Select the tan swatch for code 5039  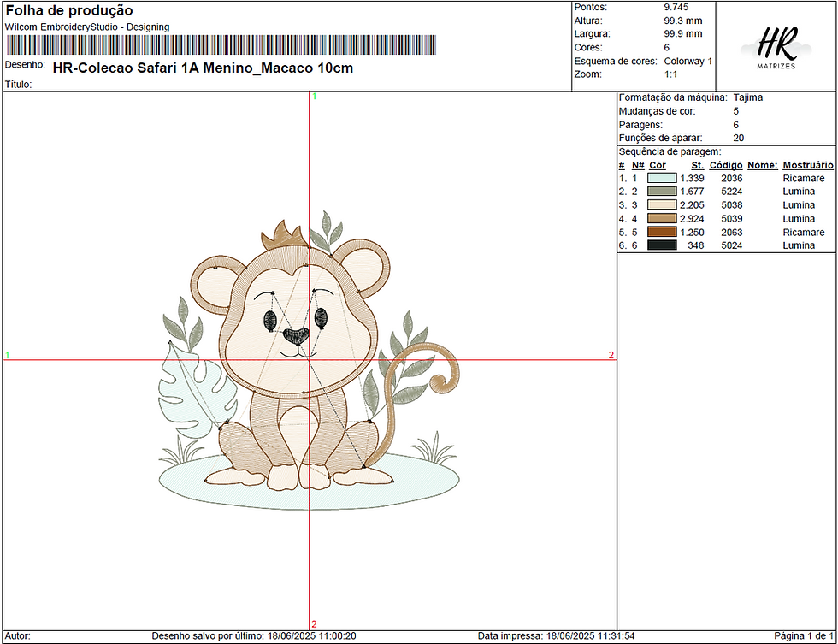click(662, 219)
